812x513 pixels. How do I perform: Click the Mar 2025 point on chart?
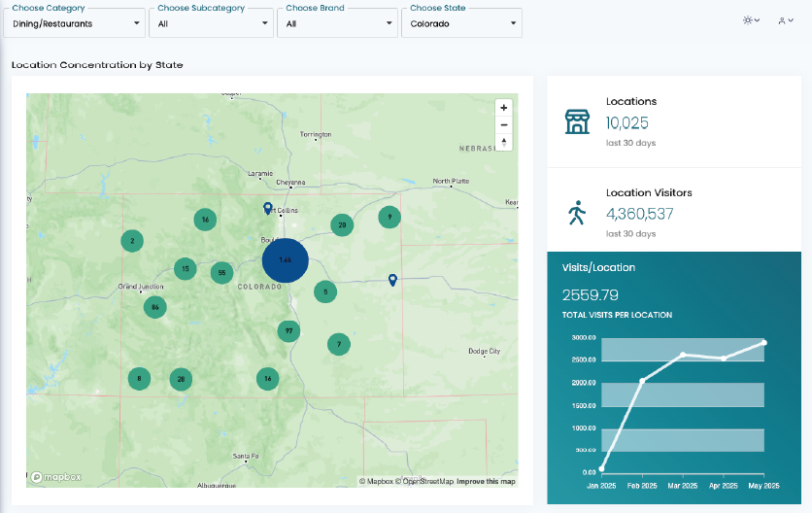coord(683,355)
